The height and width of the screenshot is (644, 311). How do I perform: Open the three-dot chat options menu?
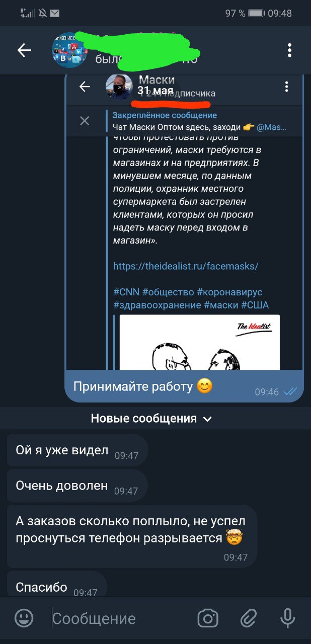pos(289,50)
